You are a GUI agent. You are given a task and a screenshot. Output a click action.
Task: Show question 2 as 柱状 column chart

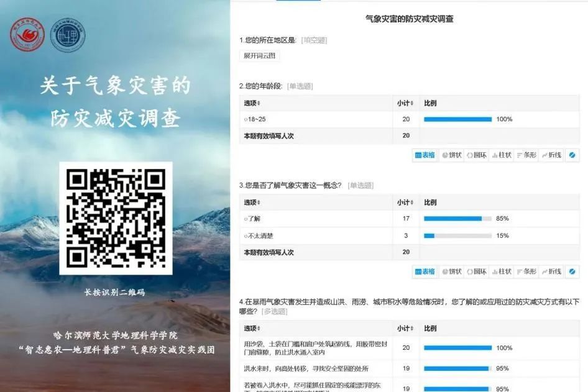click(x=501, y=155)
